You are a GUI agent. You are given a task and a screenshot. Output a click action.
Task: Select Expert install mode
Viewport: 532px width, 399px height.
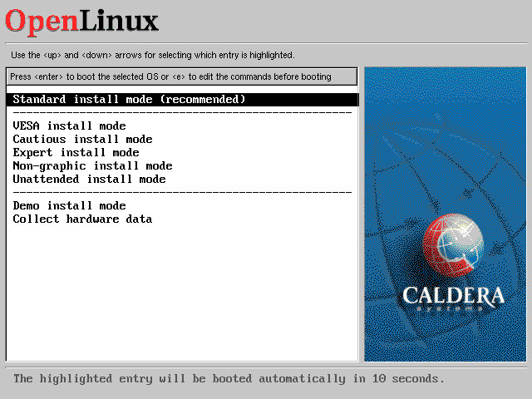click(76, 153)
